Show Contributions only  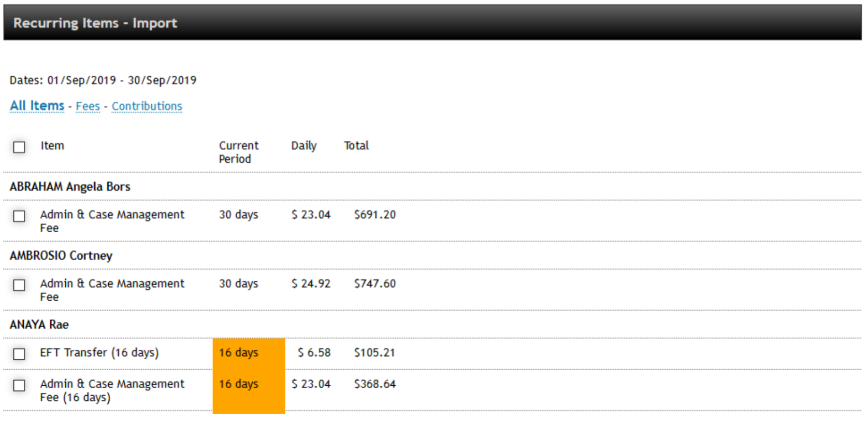pyautogui.click(x=147, y=106)
